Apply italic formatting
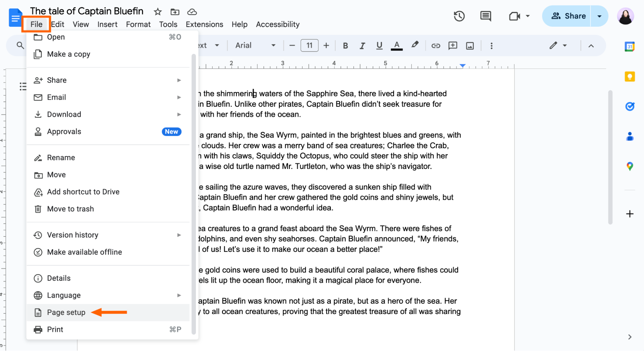 [362, 45]
